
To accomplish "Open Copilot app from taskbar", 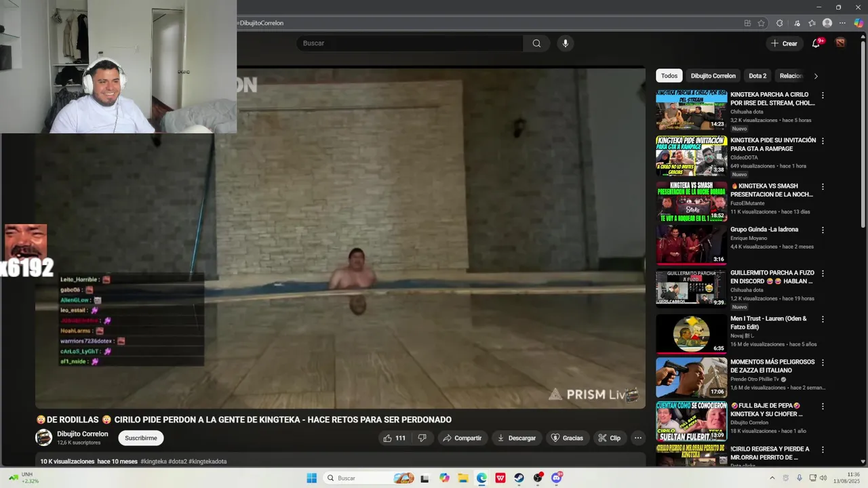I will (444, 478).
